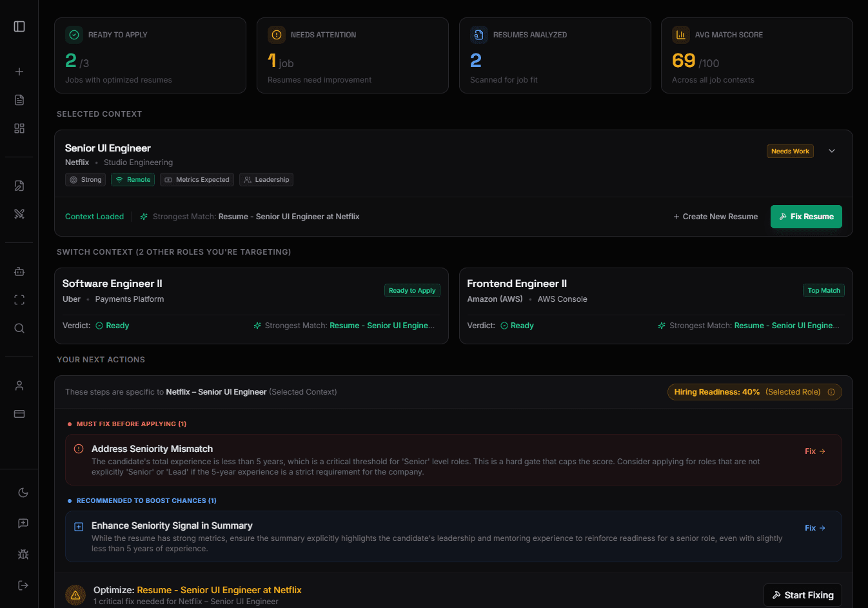Open the dashboard grid icon in sidebar
Image resolution: width=868 pixels, height=608 pixels.
[x=19, y=128]
